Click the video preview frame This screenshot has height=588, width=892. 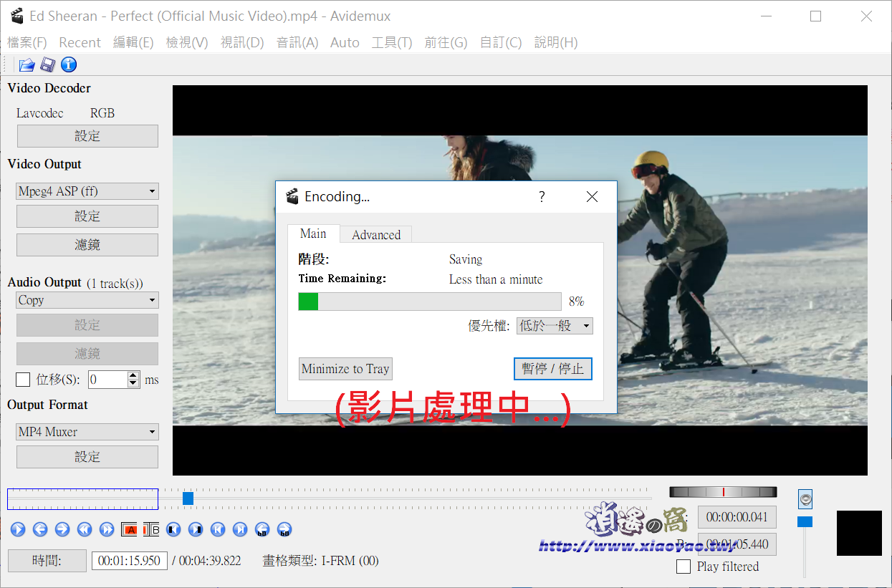(x=519, y=280)
